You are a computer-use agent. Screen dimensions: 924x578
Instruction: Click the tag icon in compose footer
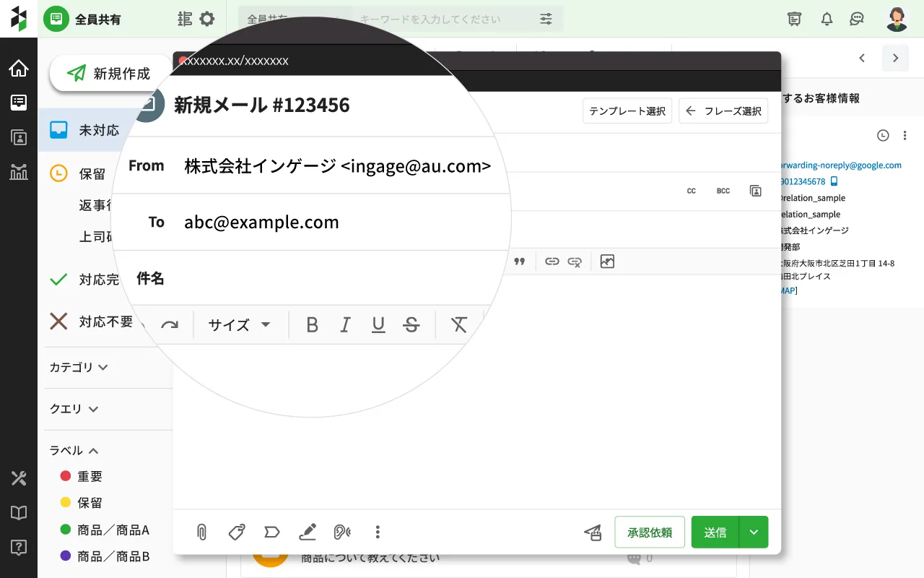coord(236,532)
